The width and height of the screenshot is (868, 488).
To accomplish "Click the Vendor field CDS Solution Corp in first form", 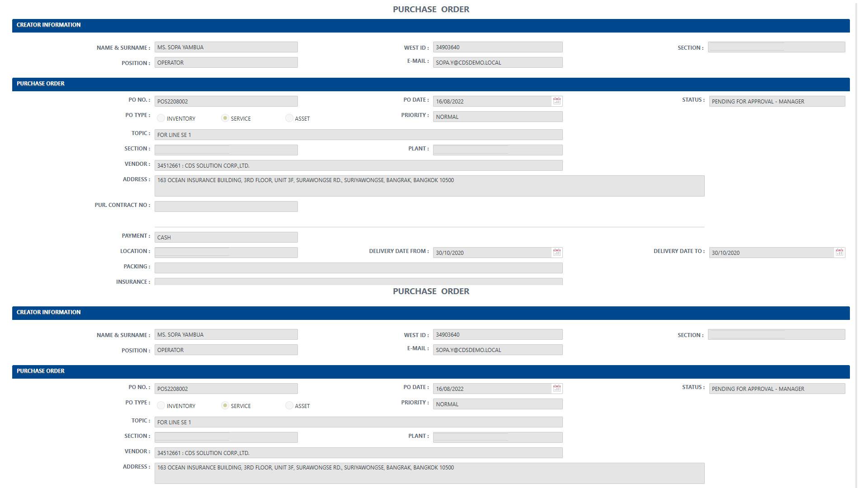I will click(358, 165).
